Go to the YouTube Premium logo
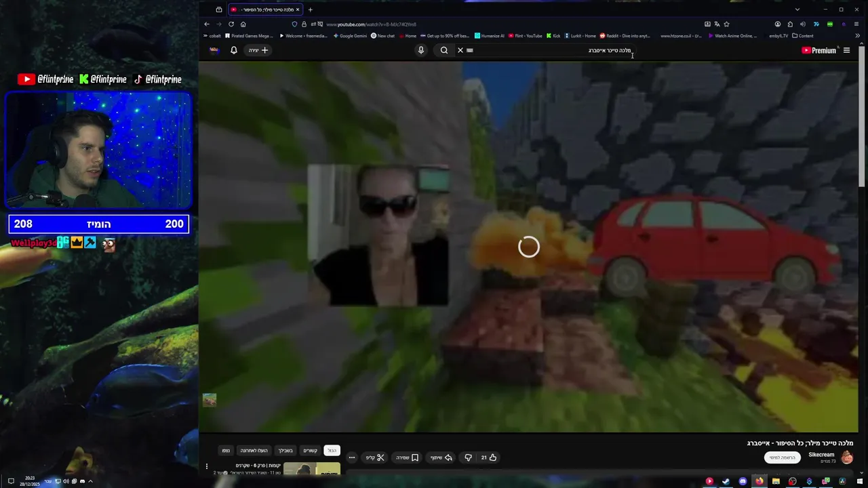Screen dimensions: 868x488 [819, 50]
